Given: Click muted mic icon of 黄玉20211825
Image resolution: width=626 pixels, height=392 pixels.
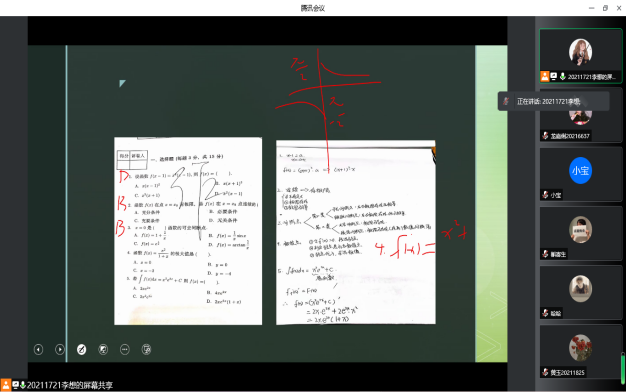Looking at the screenshot, I should (x=545, y=372).
